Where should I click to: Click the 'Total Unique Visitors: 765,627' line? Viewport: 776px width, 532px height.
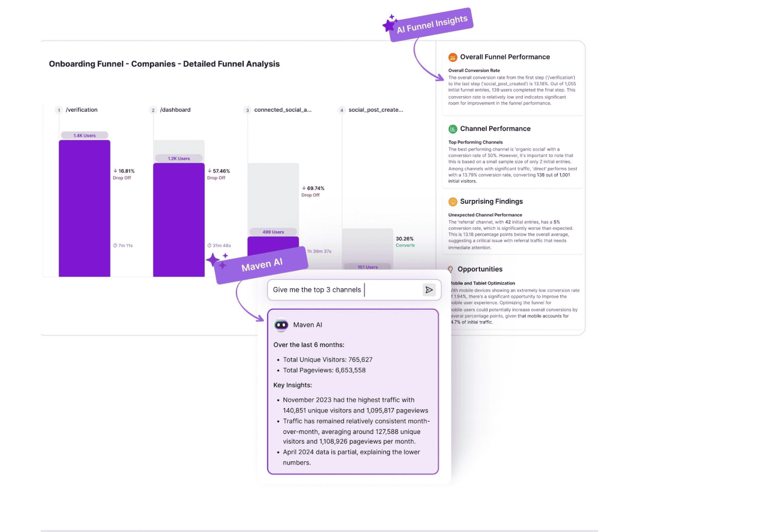pos(327,360)
